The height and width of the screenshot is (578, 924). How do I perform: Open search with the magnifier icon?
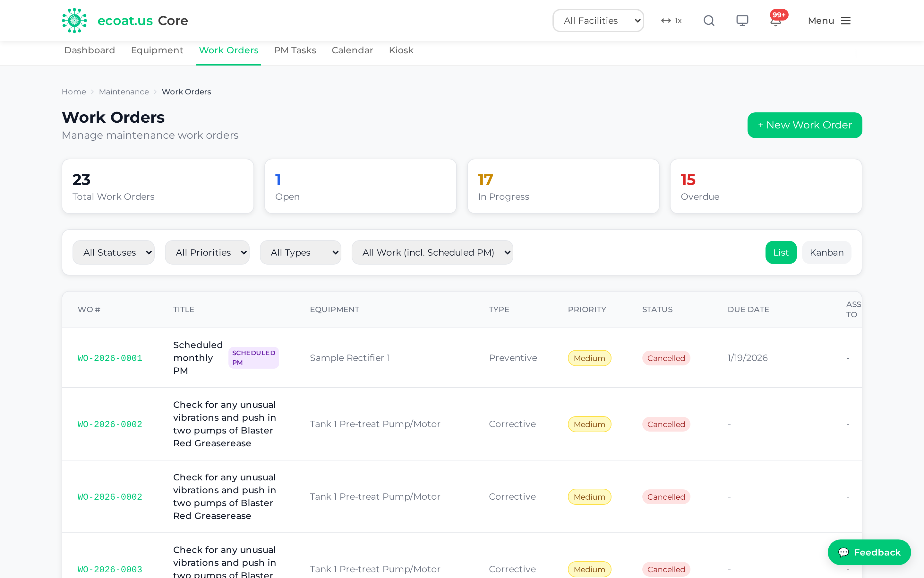[709, 21]
